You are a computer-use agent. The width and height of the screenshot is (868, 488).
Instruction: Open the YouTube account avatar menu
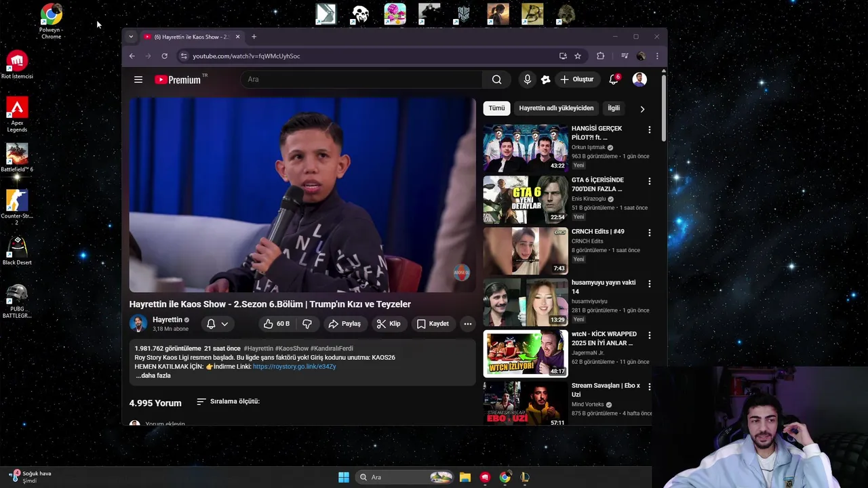coord(639,79)
